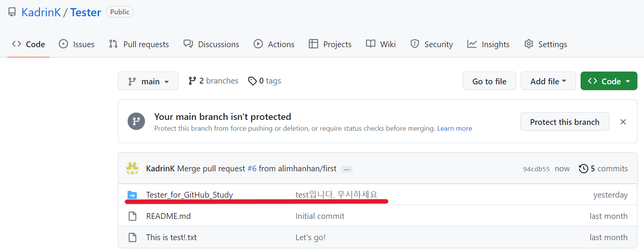Click the file icon beside README.md
Screen dimensions: 644x251
[x=132, y=216]
